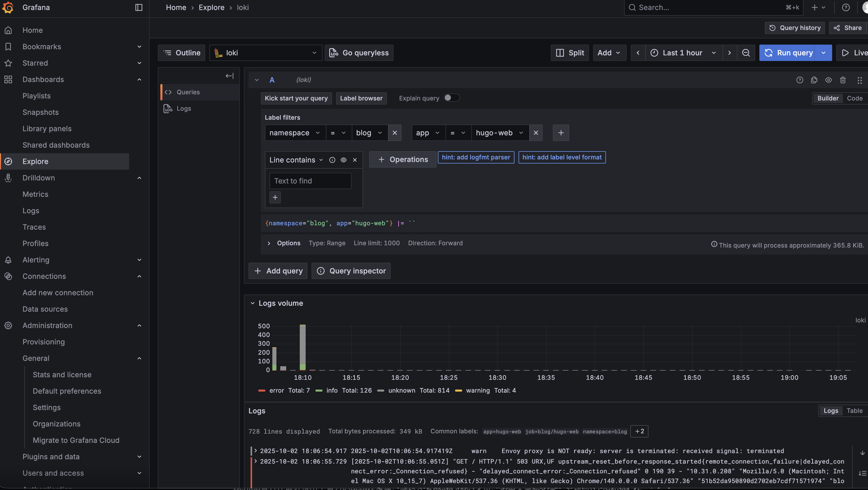
Task: Open the loki data source dropdown
Action: point(265,53)
